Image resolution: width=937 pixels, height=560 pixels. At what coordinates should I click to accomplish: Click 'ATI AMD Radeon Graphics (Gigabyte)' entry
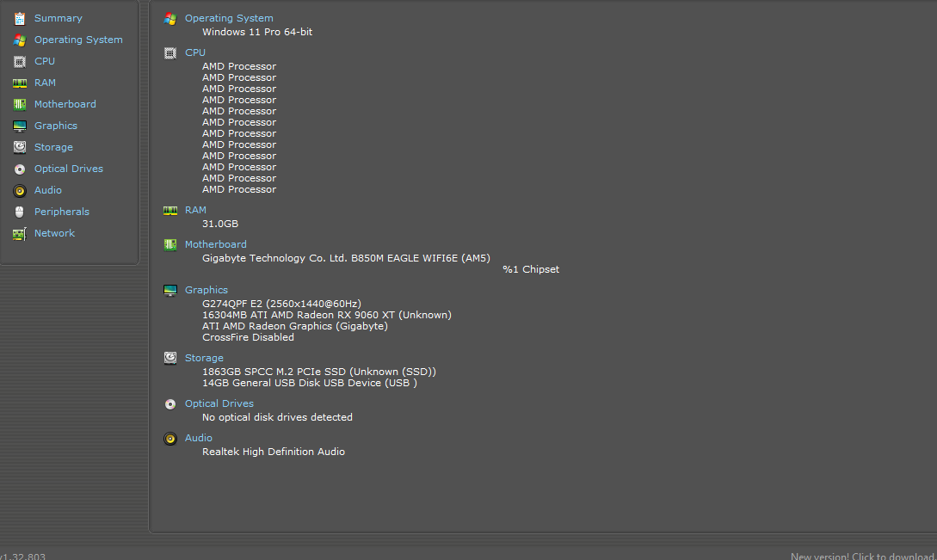[294, 326]
